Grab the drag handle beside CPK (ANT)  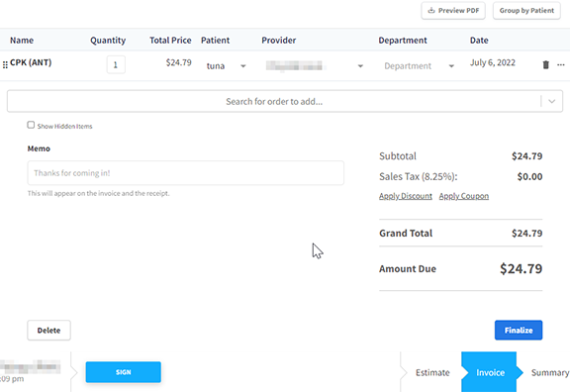pyautogui.click(x=5, y=65)
